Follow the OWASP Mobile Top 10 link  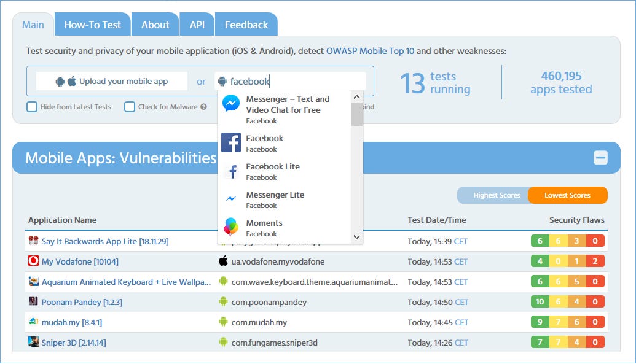tap(370, 51)
